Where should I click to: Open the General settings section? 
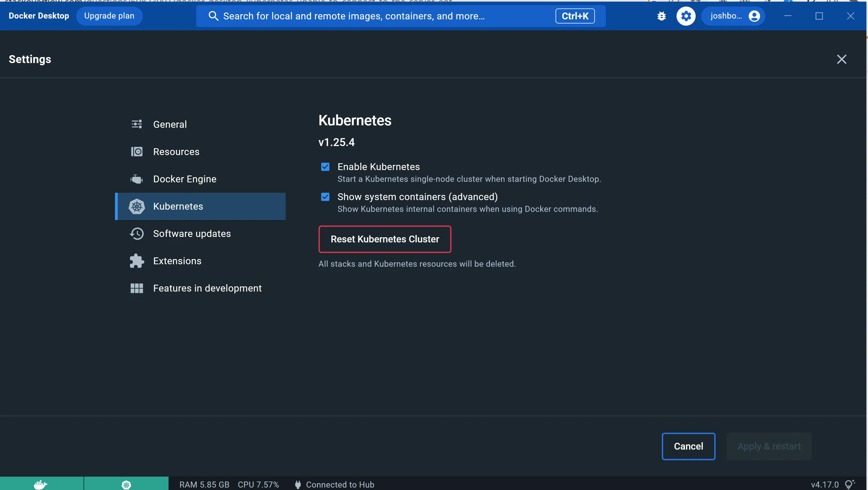click(x=170, y=124)
